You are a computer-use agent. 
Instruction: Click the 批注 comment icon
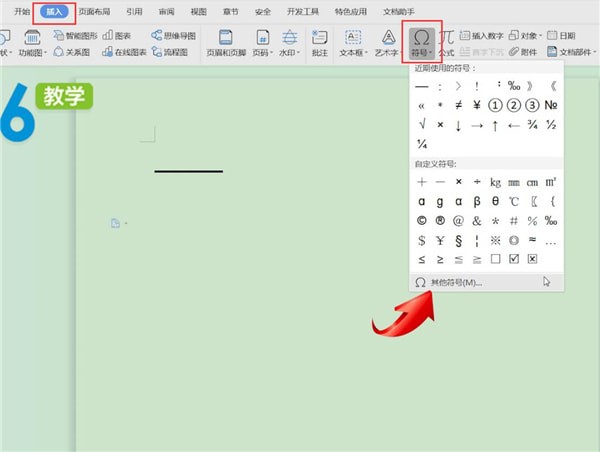click(x=319, y=41)
